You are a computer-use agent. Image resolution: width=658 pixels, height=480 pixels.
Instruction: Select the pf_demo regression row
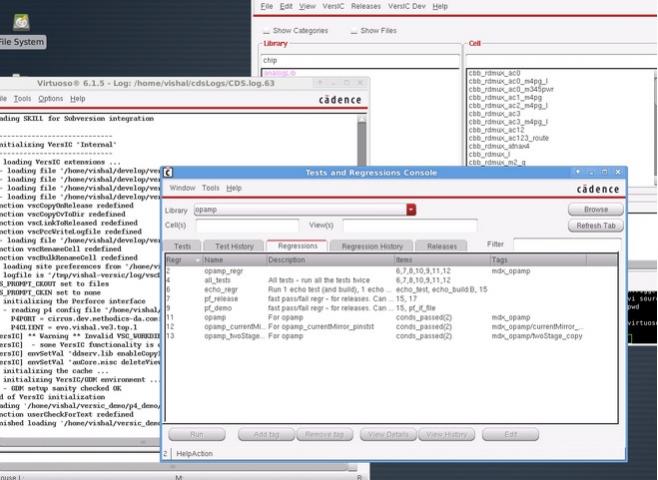coord(391,308)
